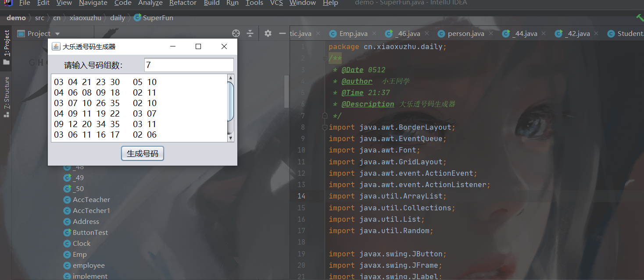Click the xiaoxuzhu breadcrumb
The image size is (644, 280).
click(85, 18)
